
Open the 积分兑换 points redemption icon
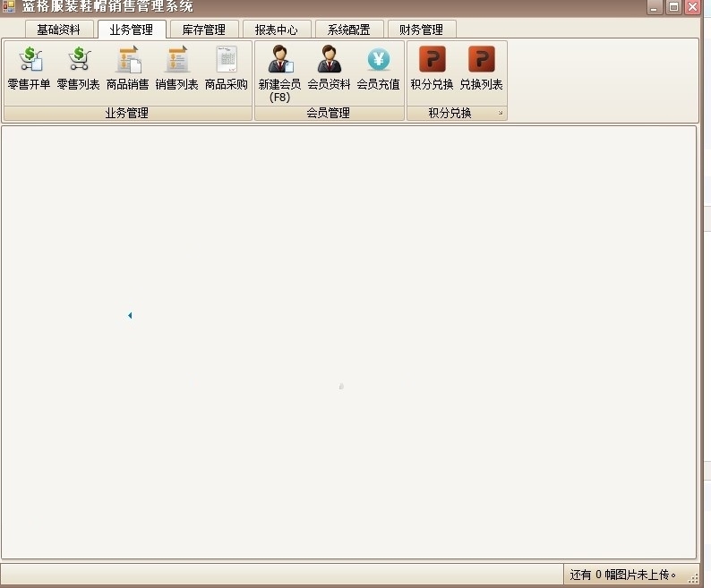[x=432, y=68]
